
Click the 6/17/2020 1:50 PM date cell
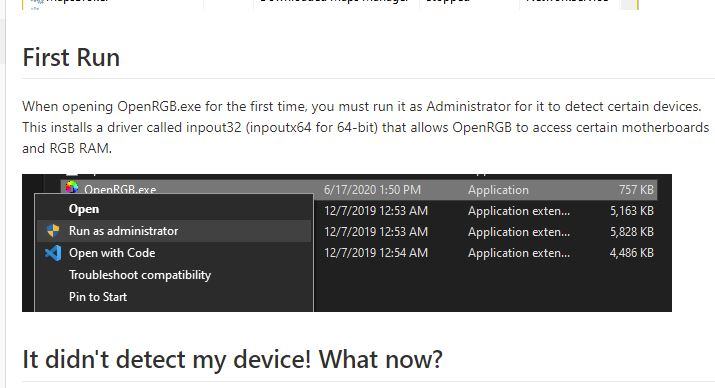372,190
